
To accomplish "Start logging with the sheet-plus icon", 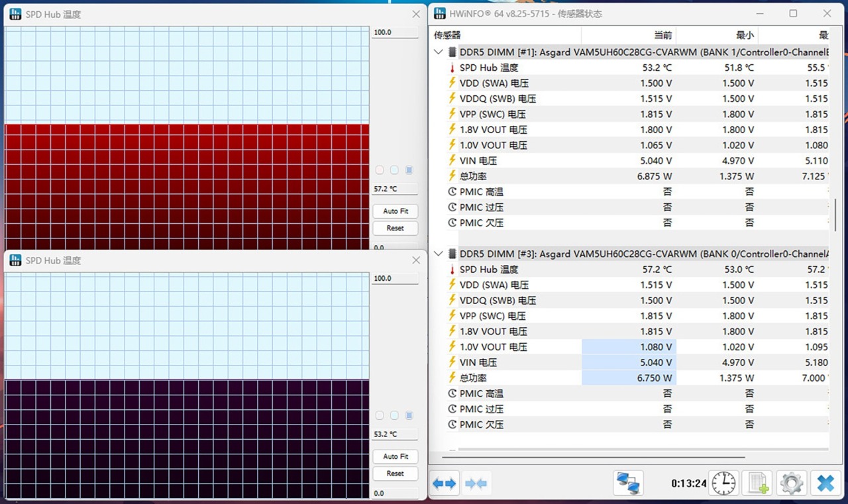I will coord(758,483).
